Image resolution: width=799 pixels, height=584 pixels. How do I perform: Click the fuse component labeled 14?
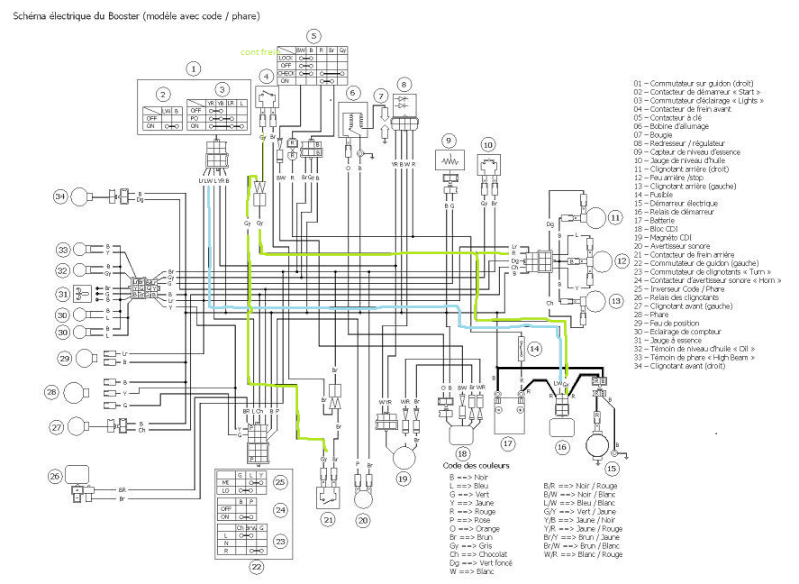pos(521,349)
